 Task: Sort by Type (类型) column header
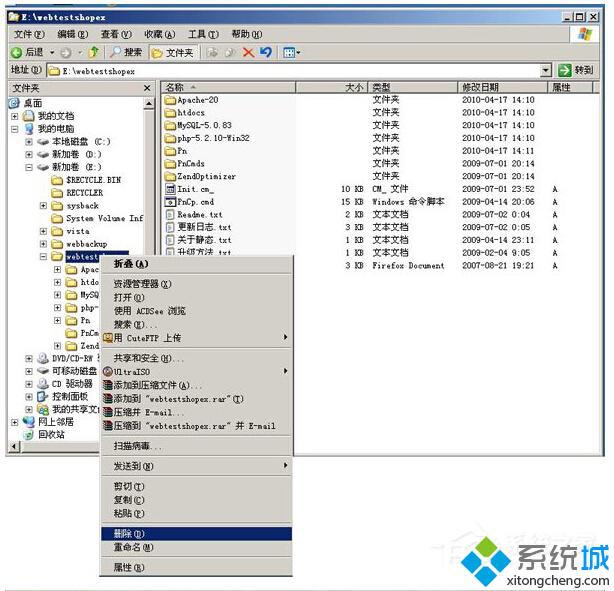(413, 87)
